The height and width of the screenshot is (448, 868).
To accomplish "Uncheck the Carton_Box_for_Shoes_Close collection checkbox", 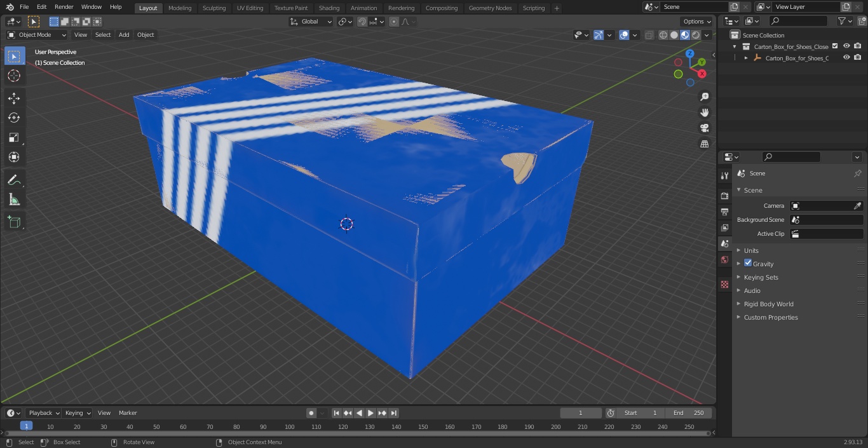I will [835, 46].
